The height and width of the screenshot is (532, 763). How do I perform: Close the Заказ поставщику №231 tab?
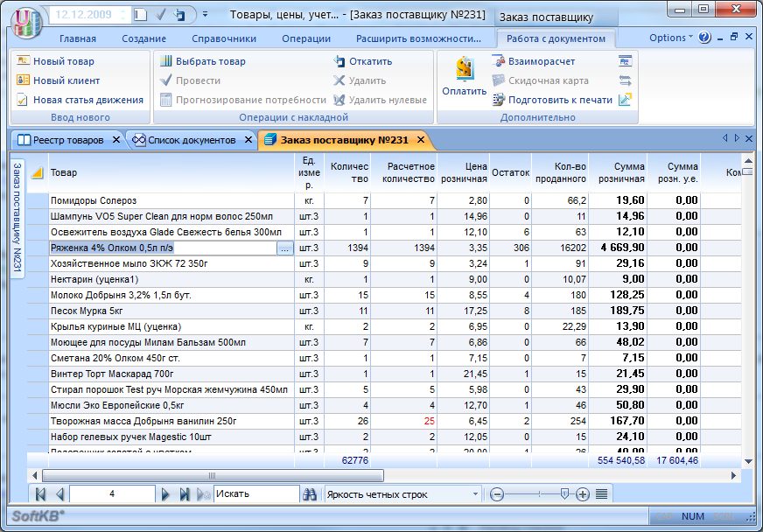coord(421,140)
